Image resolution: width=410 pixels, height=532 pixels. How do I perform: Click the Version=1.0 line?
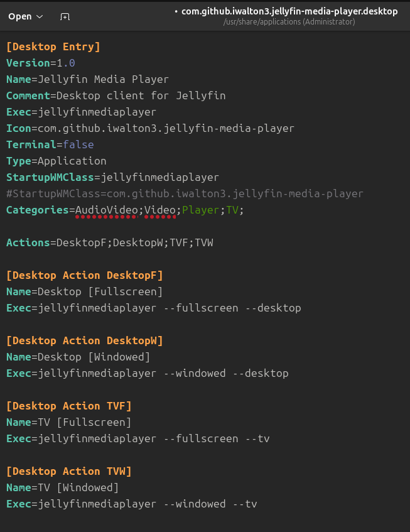click(x=41, y=63)
